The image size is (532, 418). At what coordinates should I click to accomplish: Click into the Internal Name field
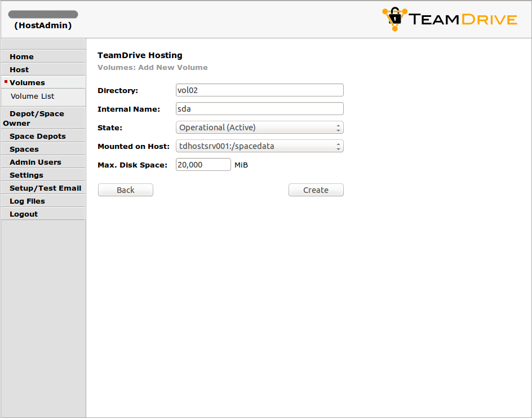point(259,109)
